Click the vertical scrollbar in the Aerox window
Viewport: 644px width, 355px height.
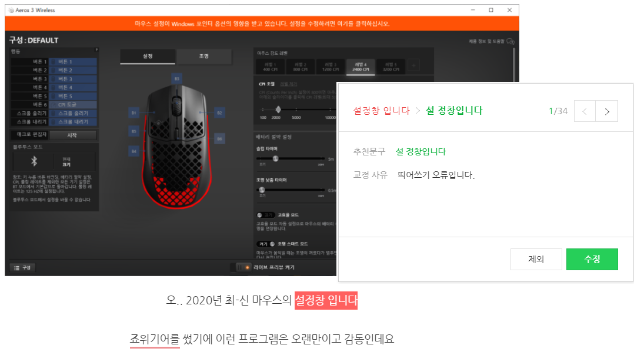pyautogui.click(x=513, y=66)
